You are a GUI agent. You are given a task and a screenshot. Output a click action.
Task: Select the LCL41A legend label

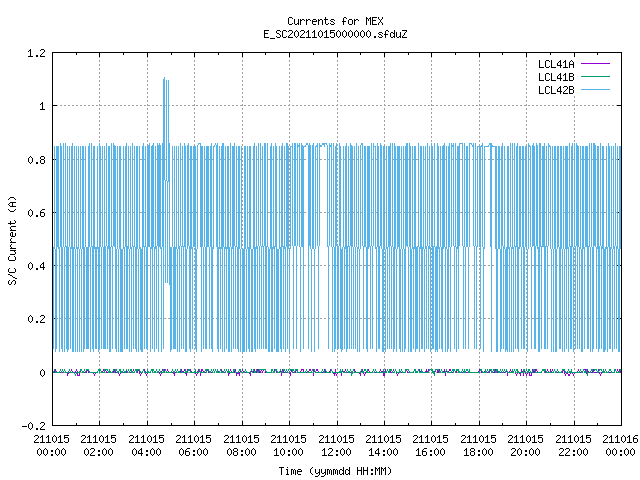556,64
